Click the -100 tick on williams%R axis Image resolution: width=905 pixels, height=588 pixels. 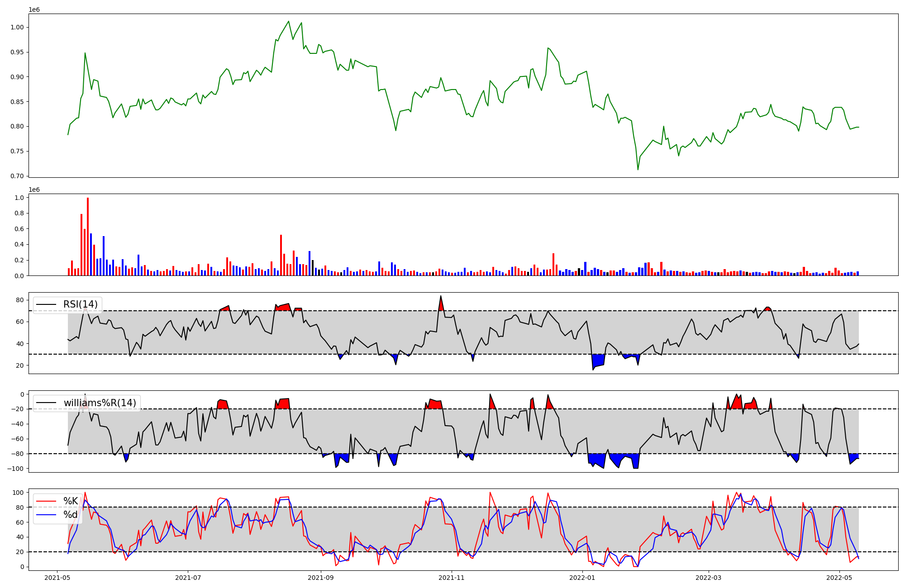point(16,469)
